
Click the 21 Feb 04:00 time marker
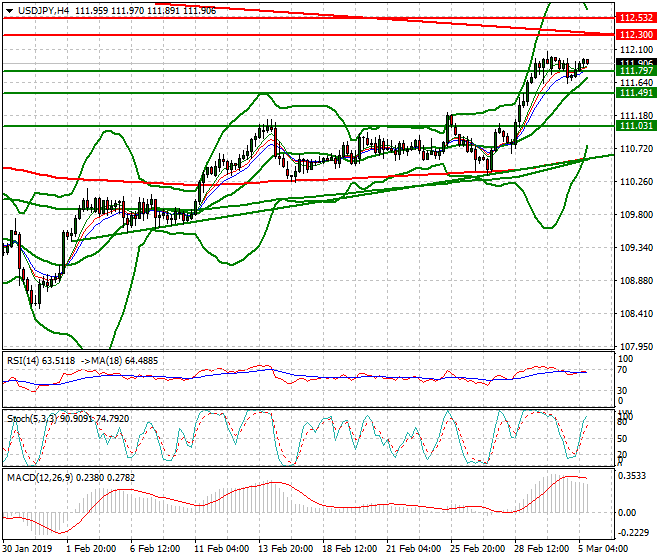413,549
